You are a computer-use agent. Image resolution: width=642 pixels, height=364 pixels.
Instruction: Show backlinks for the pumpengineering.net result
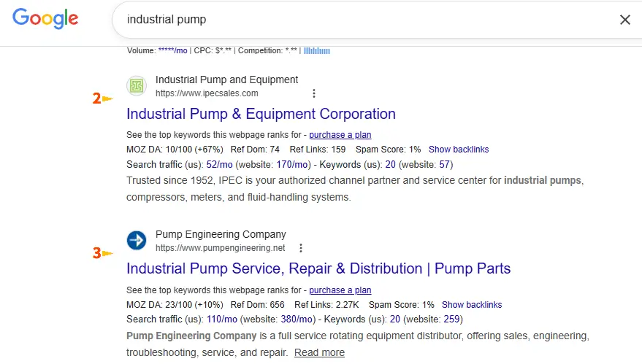[x=472, y=305]
